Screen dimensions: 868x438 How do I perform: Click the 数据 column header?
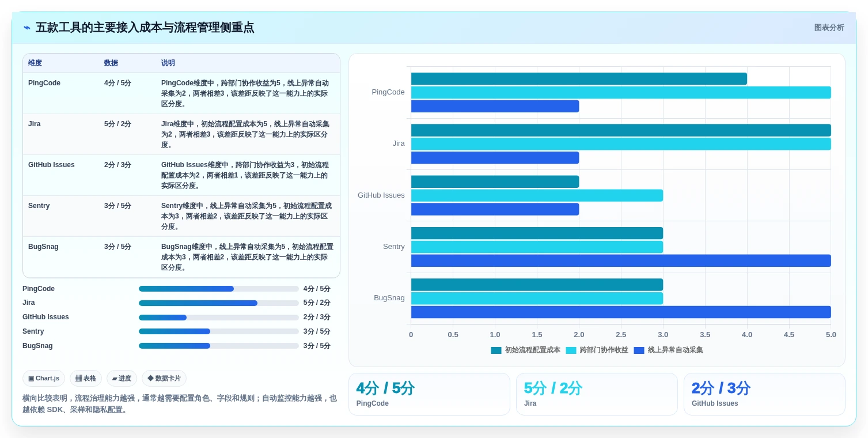[x=111, y=63]
